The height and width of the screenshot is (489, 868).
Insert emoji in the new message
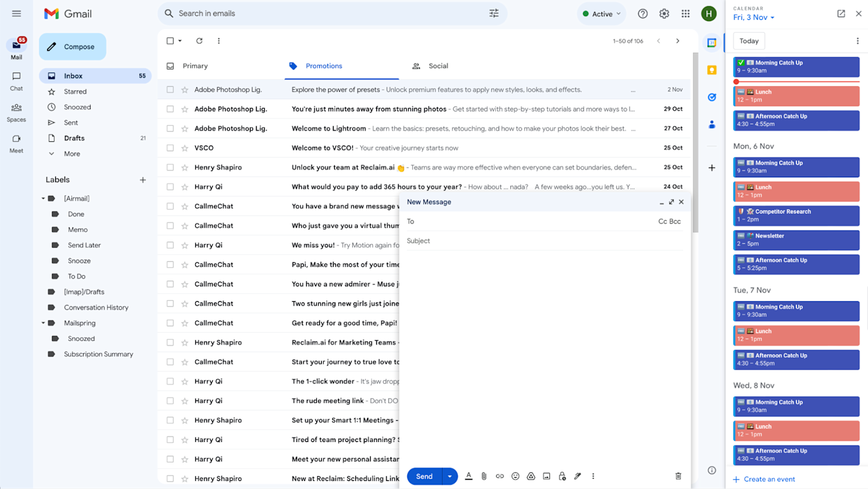[x=515, y=476]
